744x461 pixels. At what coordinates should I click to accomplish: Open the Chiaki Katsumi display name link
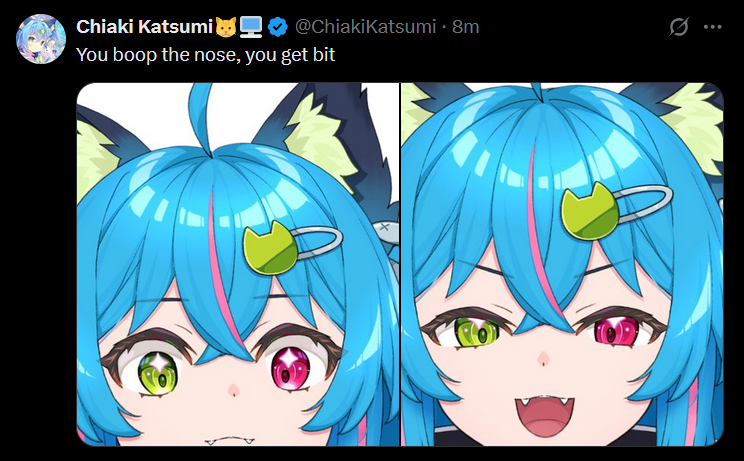(144, 27)
